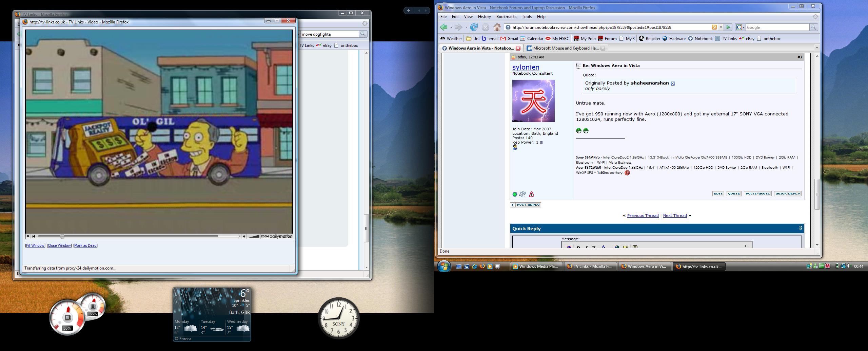Viewport: 868px width, 351px height.
Task: Open the back history dropdown arrow
Action: point(451,27)
